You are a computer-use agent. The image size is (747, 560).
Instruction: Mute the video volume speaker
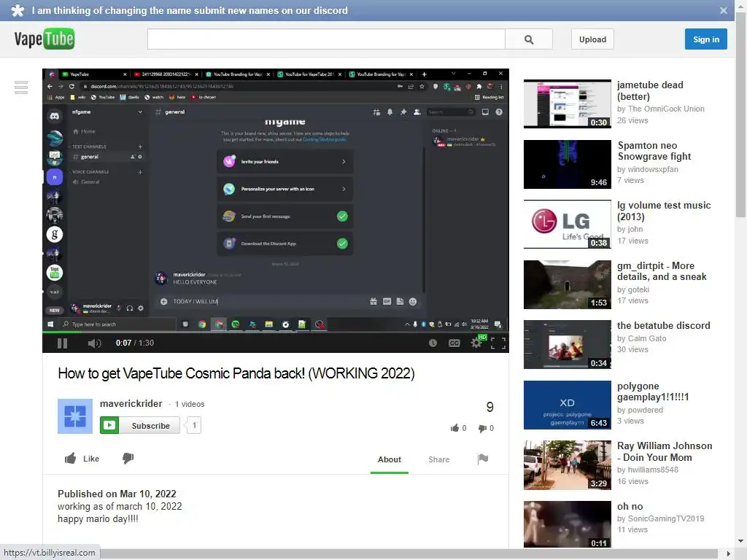pos(94,343)
